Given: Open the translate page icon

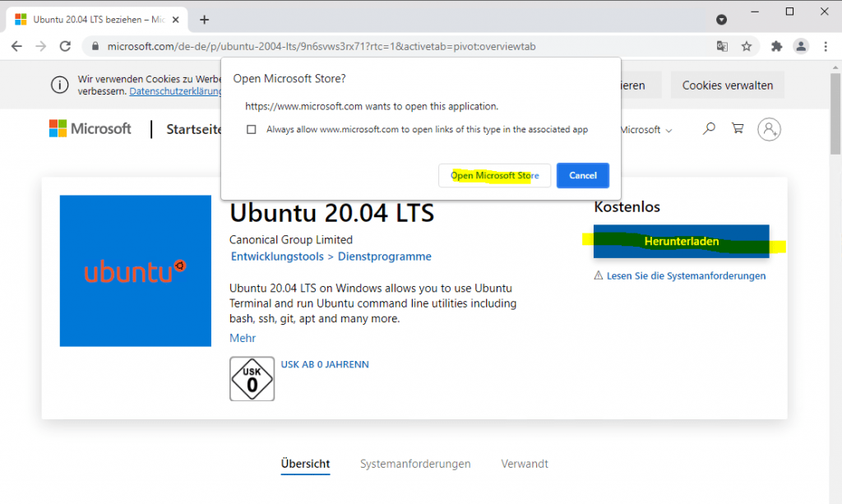Looking at the screenshot, I should point(722,46).
